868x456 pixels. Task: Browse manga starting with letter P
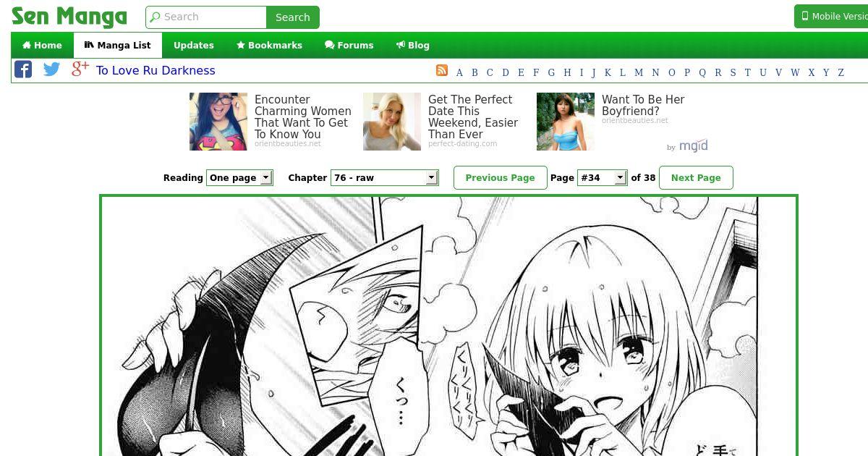click(x=686, y=72)
